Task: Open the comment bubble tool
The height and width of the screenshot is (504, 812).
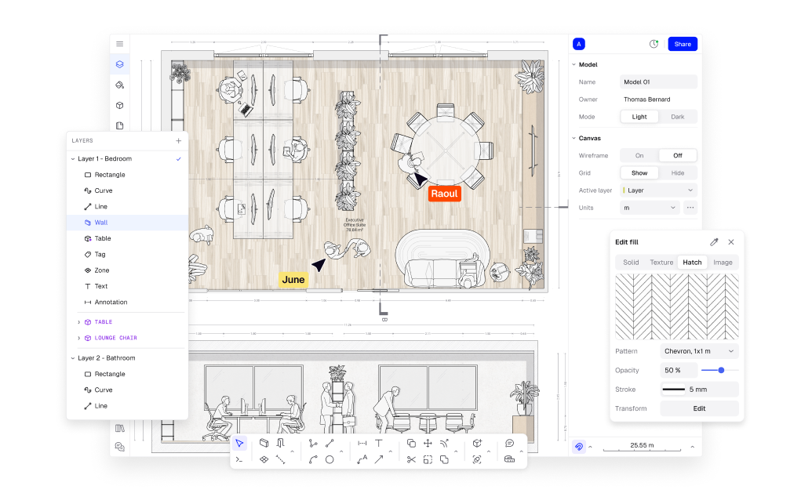Action: point(508,443)
